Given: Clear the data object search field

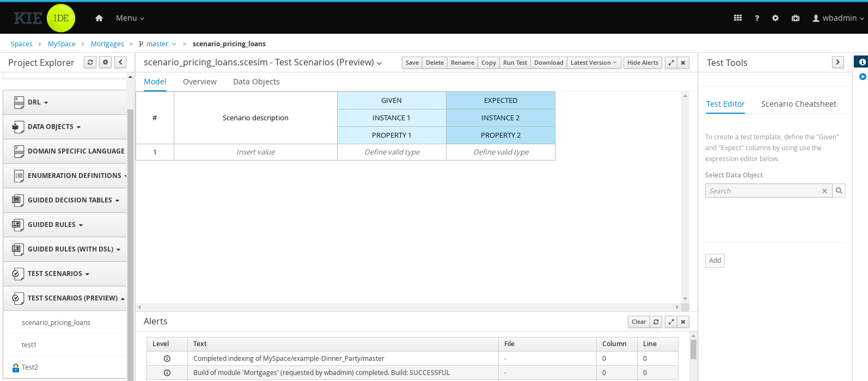Looking at the screenshot, I should [824, 191].
